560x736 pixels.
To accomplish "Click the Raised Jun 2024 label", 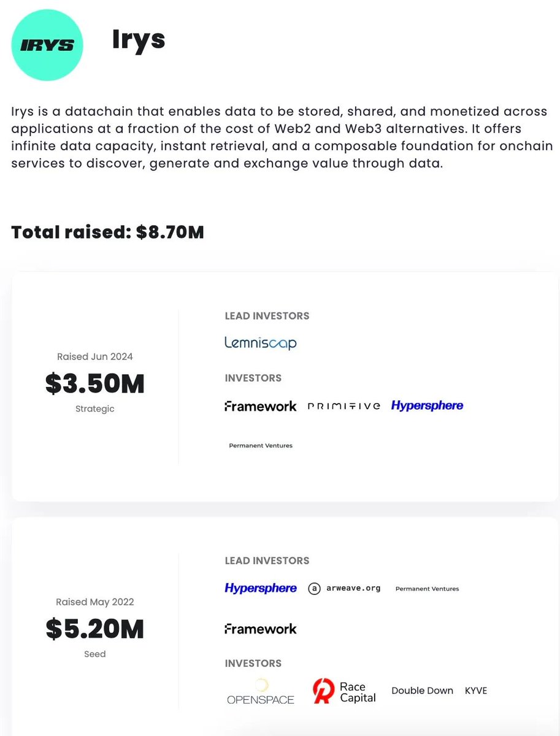I will tap(95, 356).
